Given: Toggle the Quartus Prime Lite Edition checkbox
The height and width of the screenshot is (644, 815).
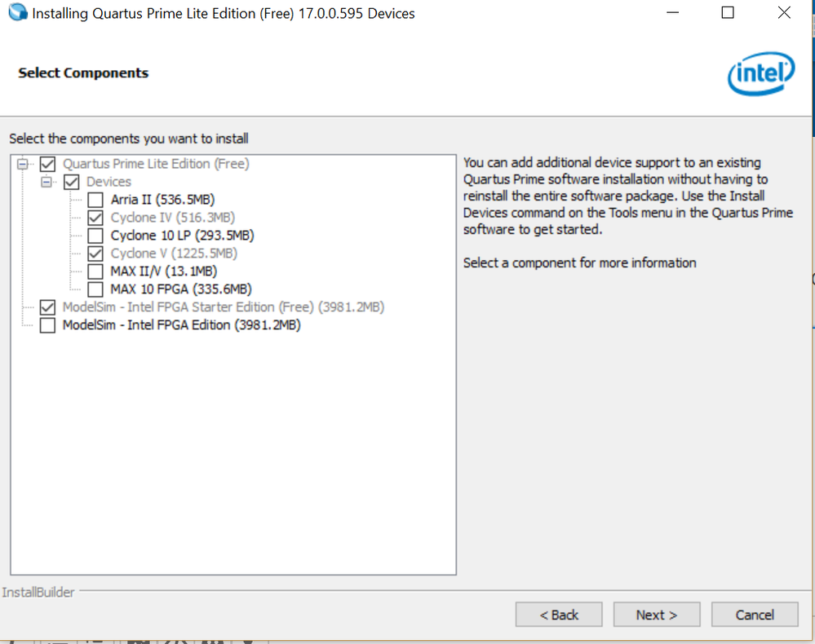Looking at the screenshot, I should tap(47, 164).
